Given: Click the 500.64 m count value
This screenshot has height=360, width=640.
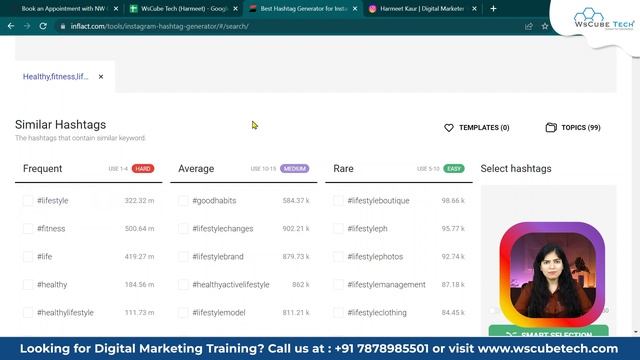Looking at the screenshot, I should (140, 229).
